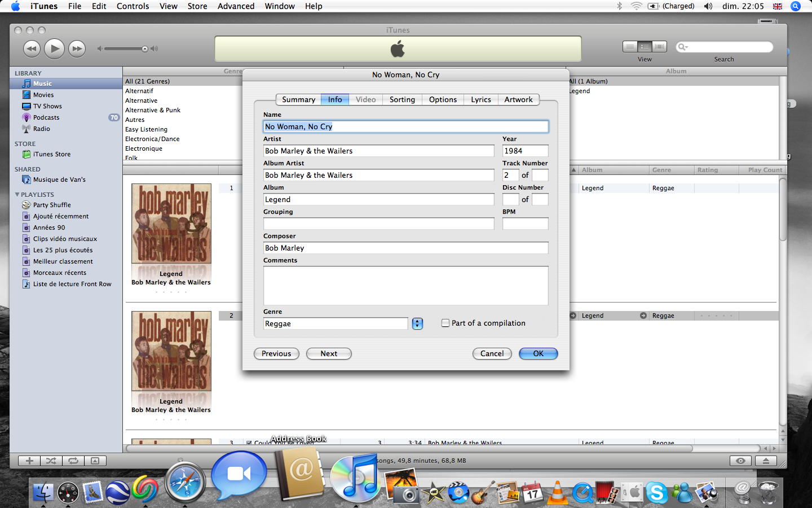Toggle shuffle at bottom of iTunes

pyautogui.click(x=51, y=461)
